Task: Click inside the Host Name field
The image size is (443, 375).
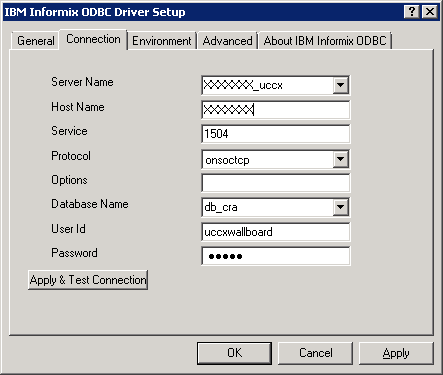Action: click(276, 110)
